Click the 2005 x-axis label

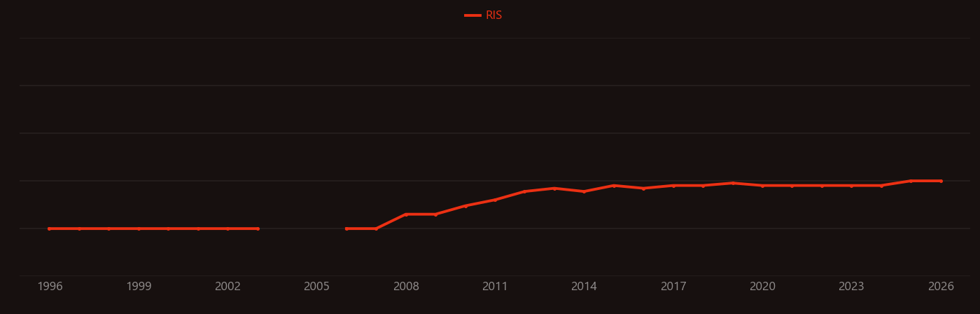coord(317,287)
